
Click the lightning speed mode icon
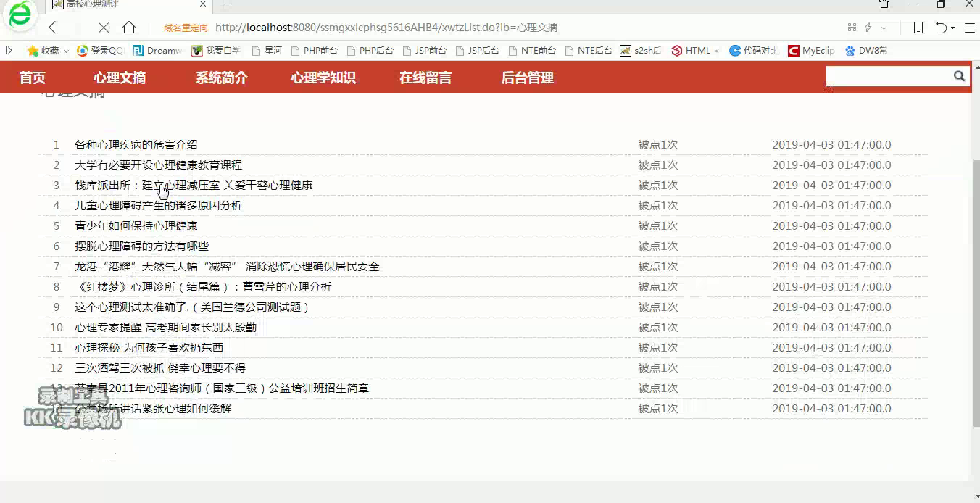coord(868,28)
